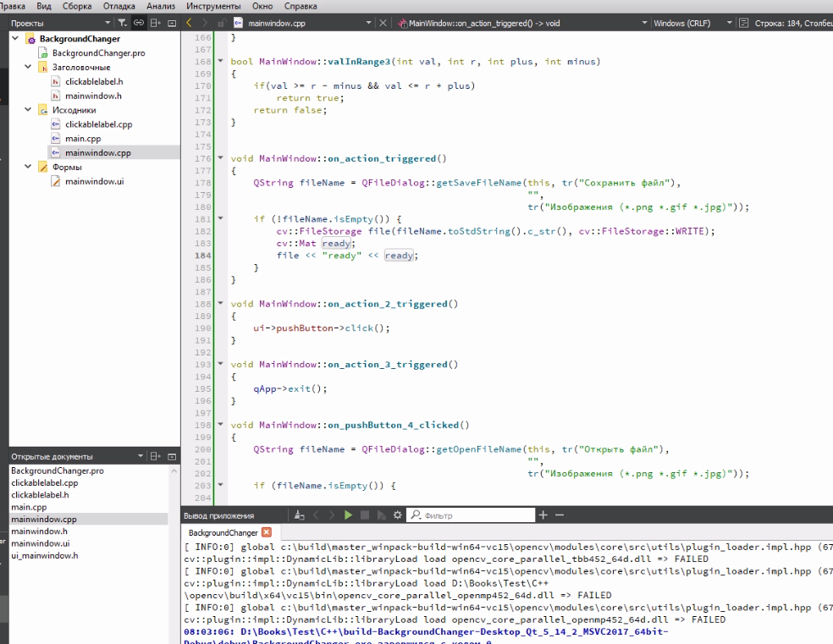The height and width of the screenshot is (644, 833).
Task: Fold on_action_3_triggered function at line 193
Action: [x=220, y=364]
